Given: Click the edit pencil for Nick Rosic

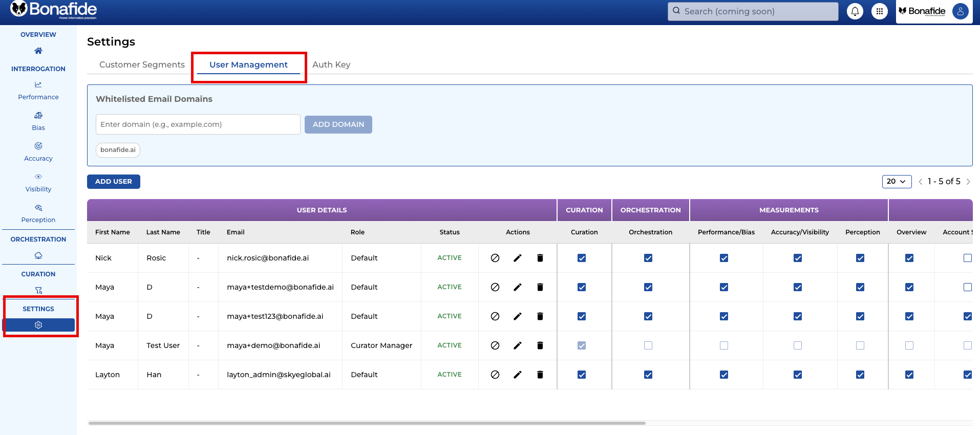Looking at the screenshot, I should click(x=517, y=258).
